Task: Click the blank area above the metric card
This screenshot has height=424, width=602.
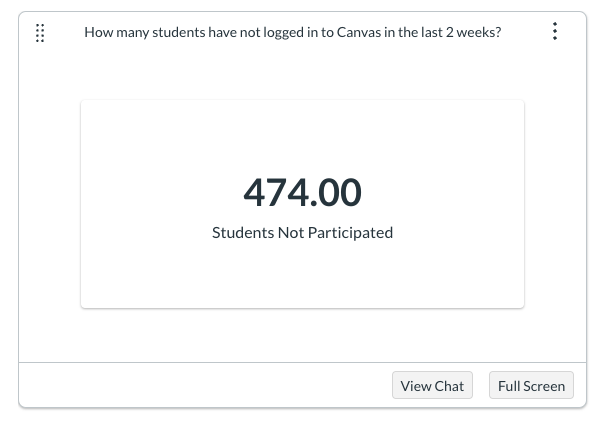Action: 302,75
